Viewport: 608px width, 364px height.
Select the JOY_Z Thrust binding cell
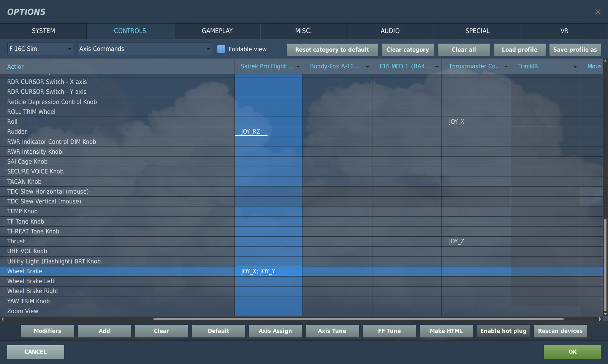[x=476, y=241]
